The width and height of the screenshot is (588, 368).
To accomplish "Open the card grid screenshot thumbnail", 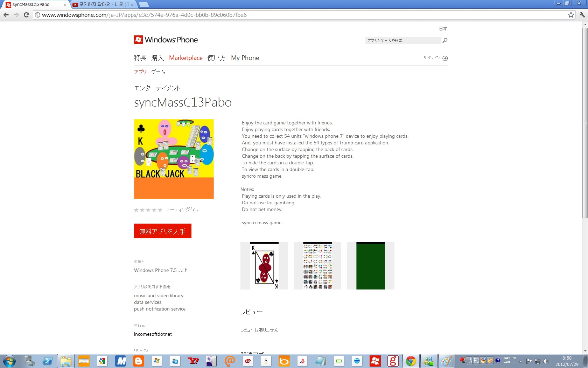I will pos(317,266).
